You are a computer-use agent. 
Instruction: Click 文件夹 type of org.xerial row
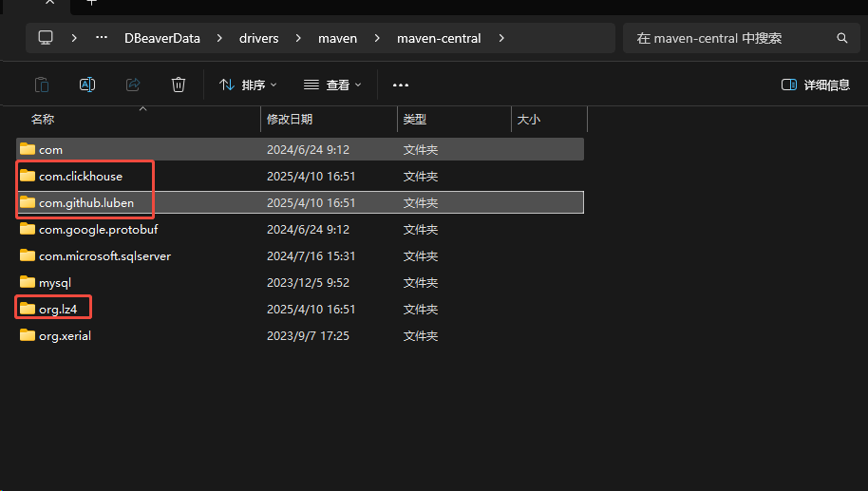tap(421, 335)
